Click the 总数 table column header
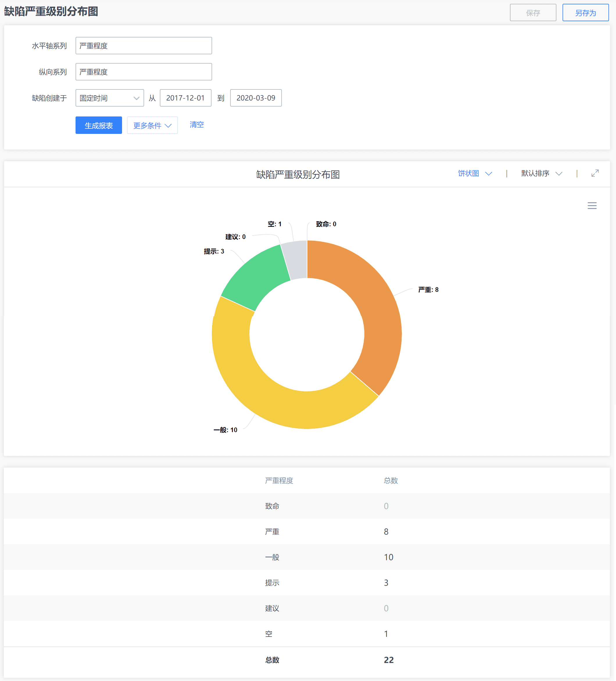This screenshot has height=681, width=616. click(391, 480)
